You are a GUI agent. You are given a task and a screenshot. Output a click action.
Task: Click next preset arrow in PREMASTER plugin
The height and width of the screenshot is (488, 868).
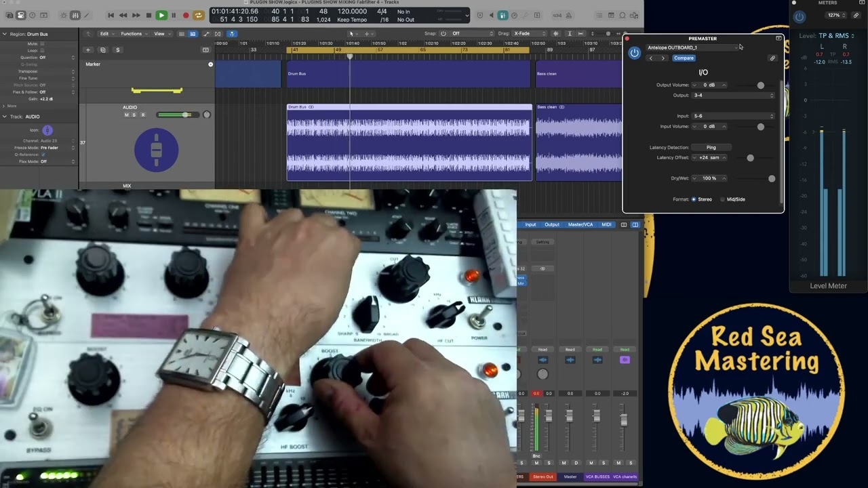point(663,58)
